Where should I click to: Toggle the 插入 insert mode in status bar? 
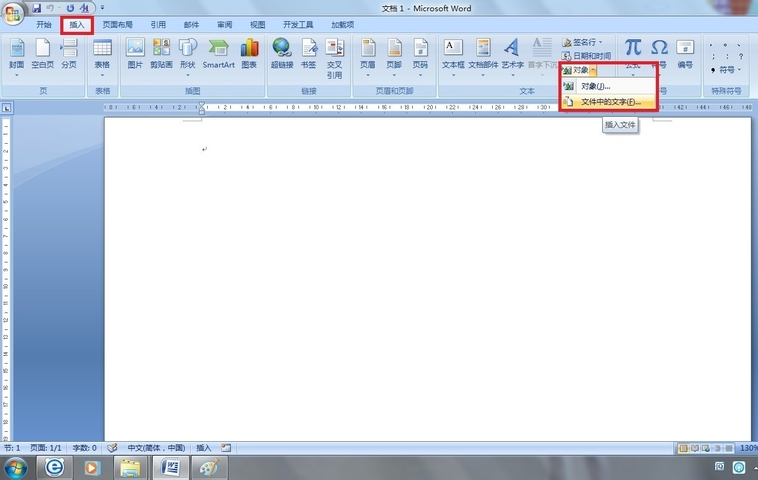click(x=204, y=448)
